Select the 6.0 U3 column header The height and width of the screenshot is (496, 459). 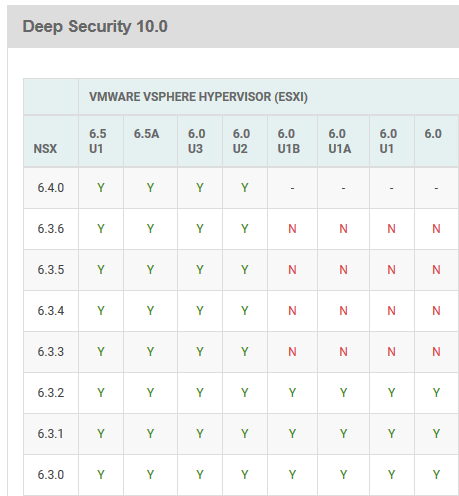(x=196, y=141)
